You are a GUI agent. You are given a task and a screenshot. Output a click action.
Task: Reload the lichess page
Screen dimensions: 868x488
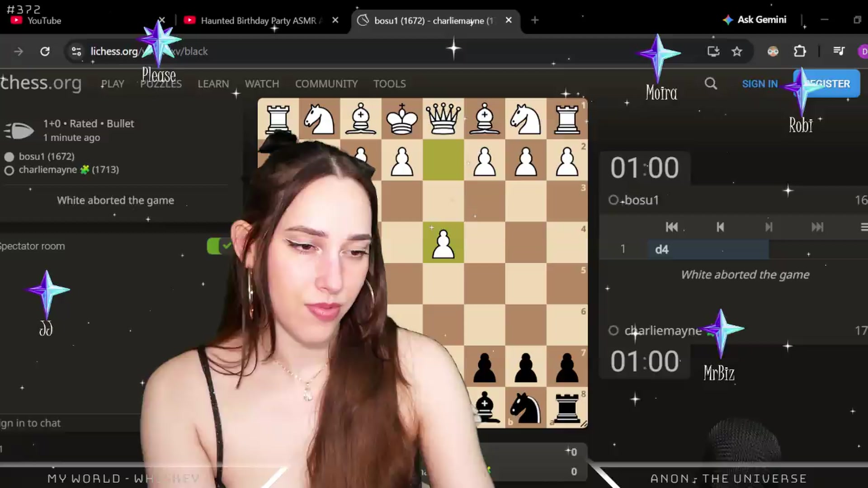point(45,52)
